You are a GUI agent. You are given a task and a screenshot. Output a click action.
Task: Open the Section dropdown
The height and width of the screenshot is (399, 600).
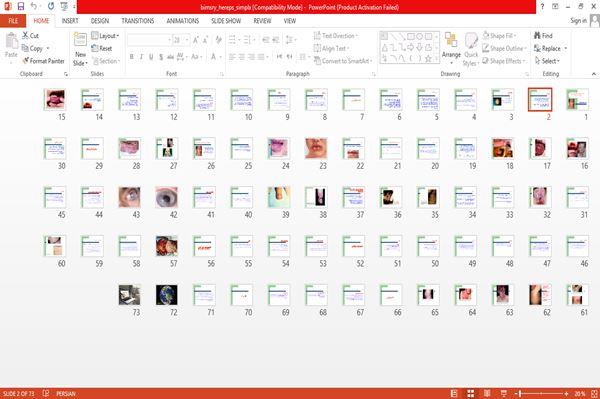point(106,61)
